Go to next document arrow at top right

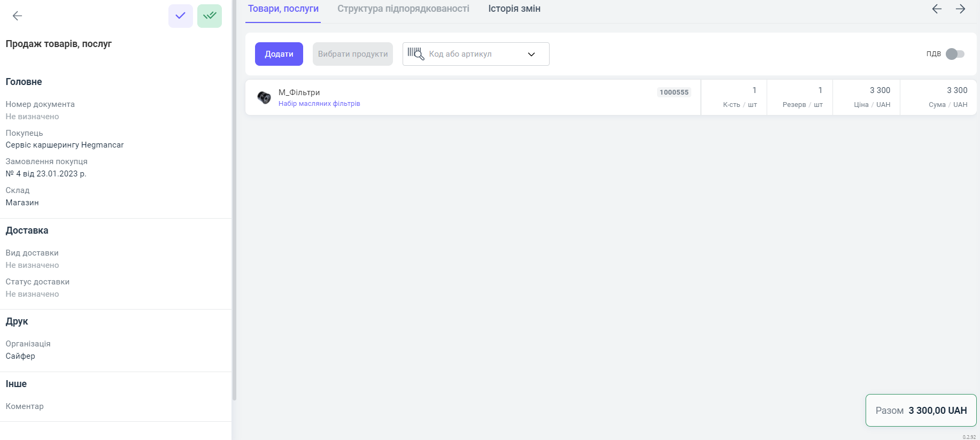[961, 9]
